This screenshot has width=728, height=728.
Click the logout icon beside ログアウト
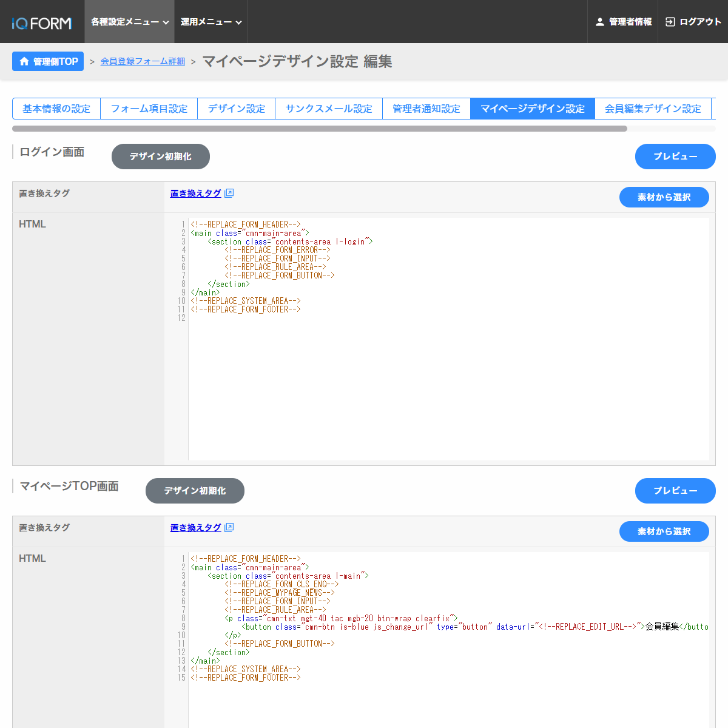tap(670, 21)
